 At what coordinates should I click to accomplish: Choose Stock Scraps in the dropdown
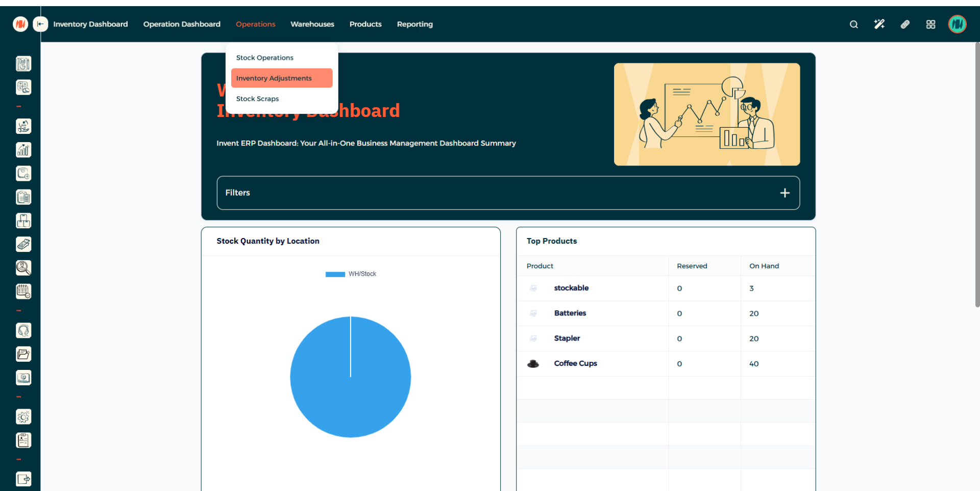click(x=257, y=99)
